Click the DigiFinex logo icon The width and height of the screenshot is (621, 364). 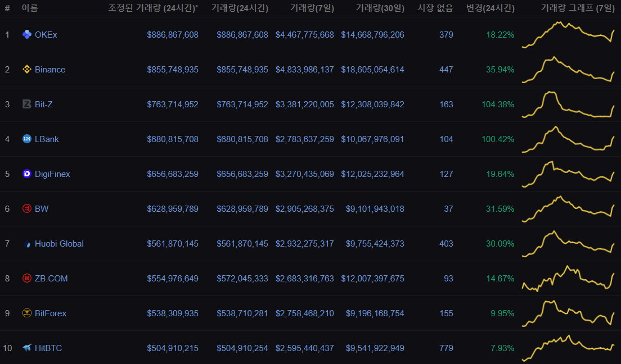[x=27, y=174]
